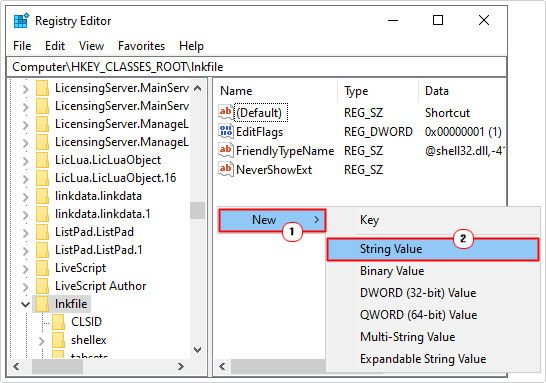546x383 pixels.
Task: Click the EditFlags DWORD value icon
Action: (x=226, y=131)
